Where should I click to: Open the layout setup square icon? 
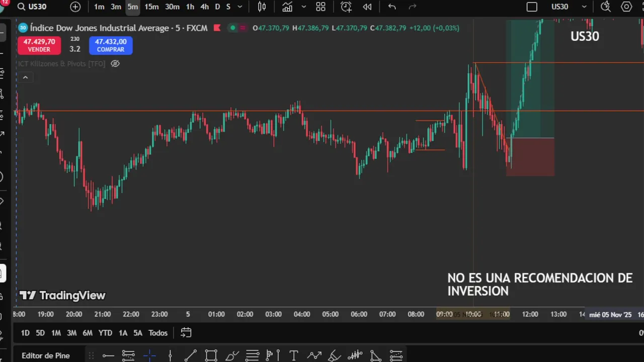(532, 7)
